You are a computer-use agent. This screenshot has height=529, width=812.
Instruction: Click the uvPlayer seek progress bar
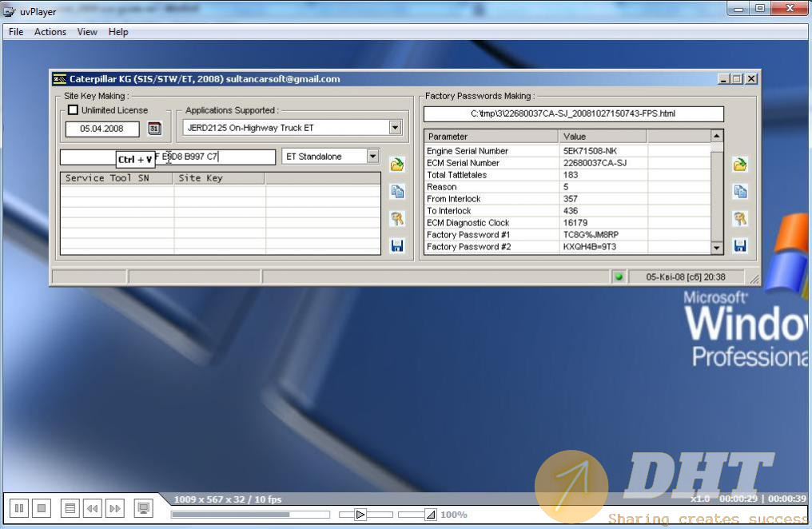250,515
